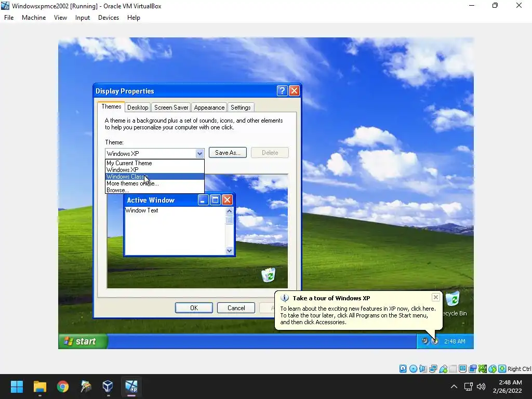Open the Machine menu
This screenshot has width=532, height=399.
click(34, 18)
